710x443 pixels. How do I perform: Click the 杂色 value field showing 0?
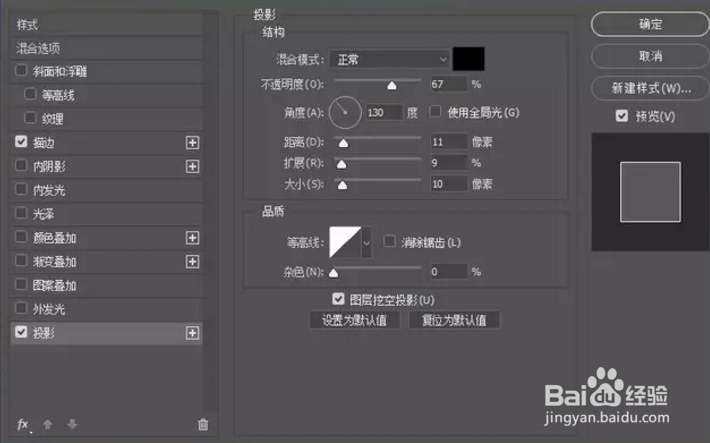[448, 272]
